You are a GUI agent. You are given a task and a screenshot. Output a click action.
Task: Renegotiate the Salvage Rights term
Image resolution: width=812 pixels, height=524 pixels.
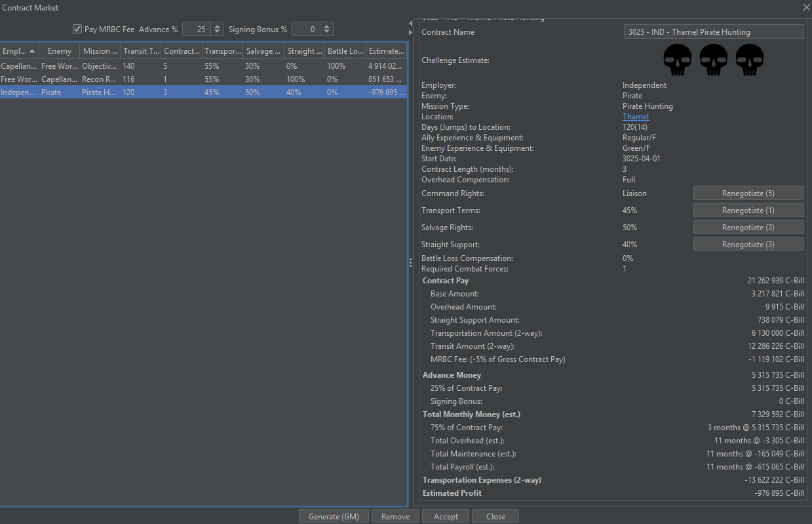click(x=748, y=228)
